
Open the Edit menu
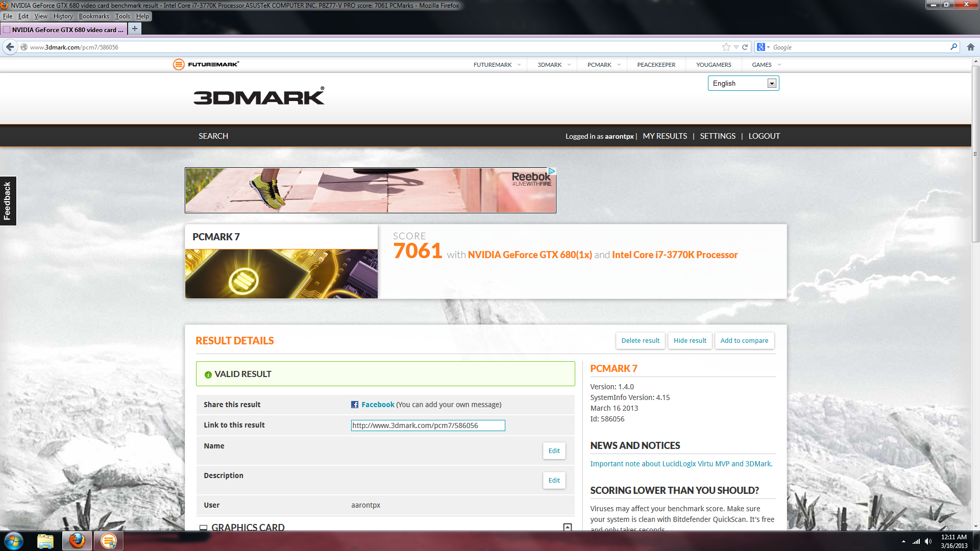(23, 16)
